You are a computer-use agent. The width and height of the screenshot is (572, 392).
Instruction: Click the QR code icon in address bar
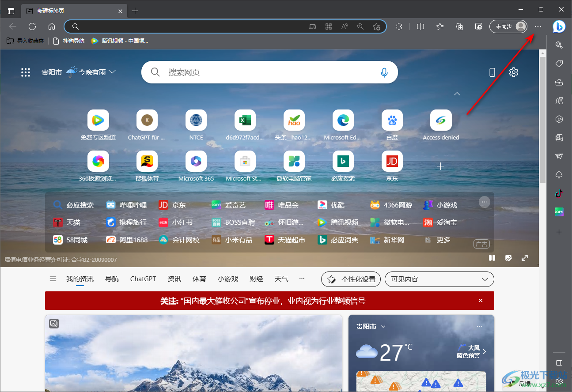pos(329,26)
